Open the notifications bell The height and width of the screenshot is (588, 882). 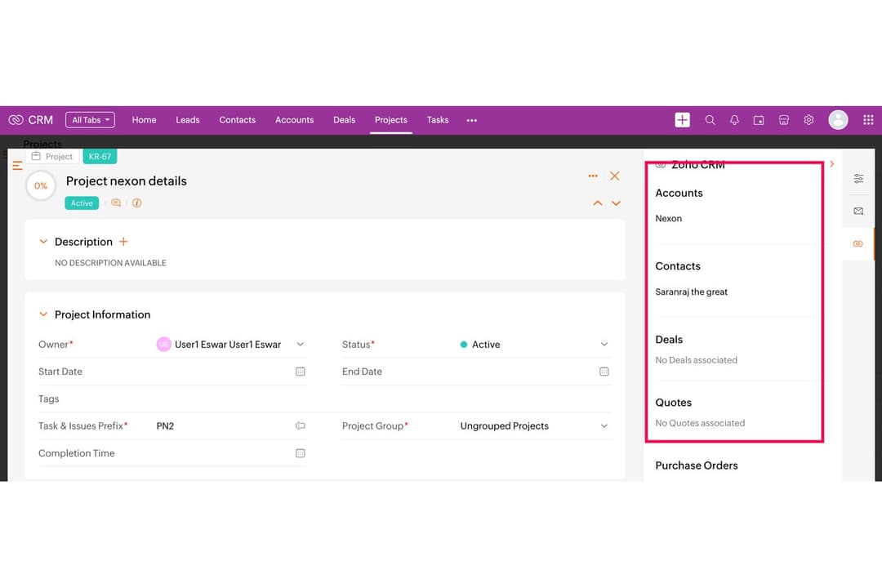(734, 120)
